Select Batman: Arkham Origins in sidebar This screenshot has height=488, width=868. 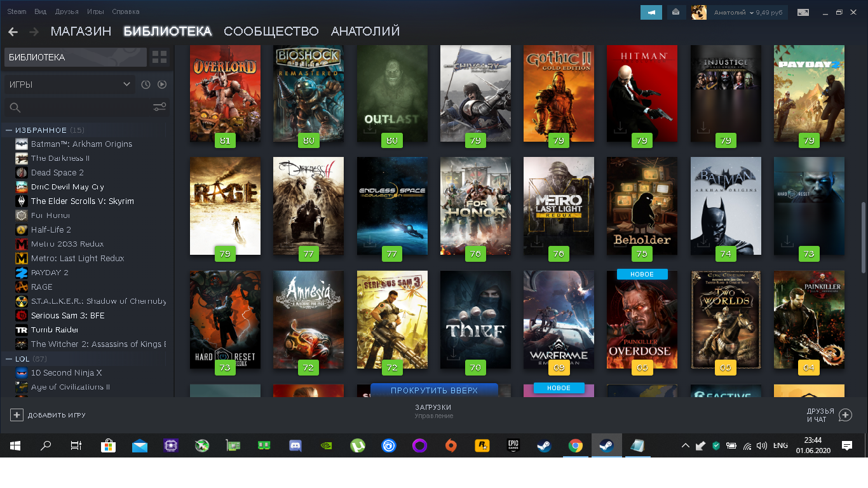(x=81, y=144)
